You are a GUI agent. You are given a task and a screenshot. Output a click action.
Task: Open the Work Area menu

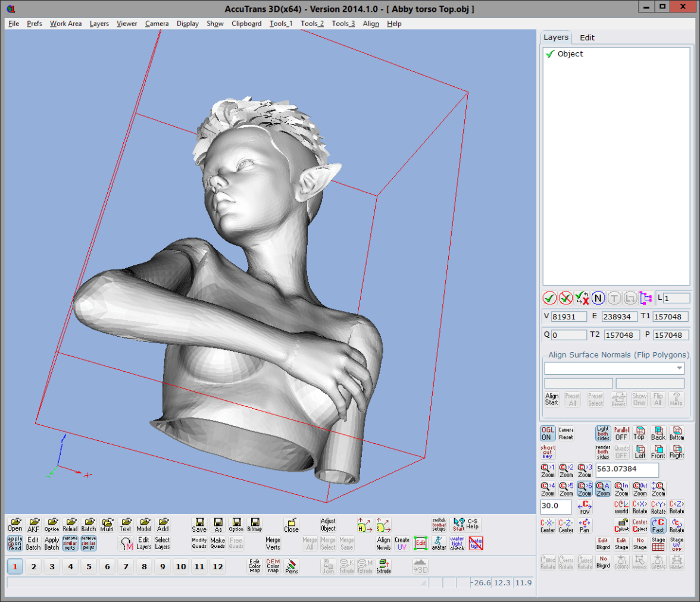click(x=65, y=24)
